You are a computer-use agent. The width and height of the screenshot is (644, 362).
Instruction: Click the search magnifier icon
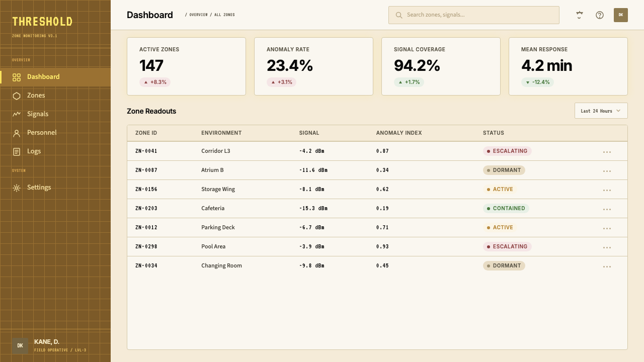point(399,15)
